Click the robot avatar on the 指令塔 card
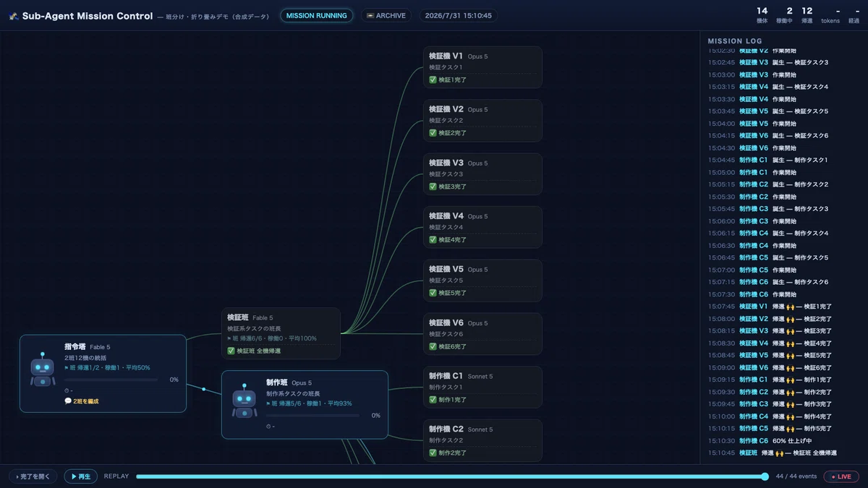Screen dimensions: 868x488 (x=43, y=369)
